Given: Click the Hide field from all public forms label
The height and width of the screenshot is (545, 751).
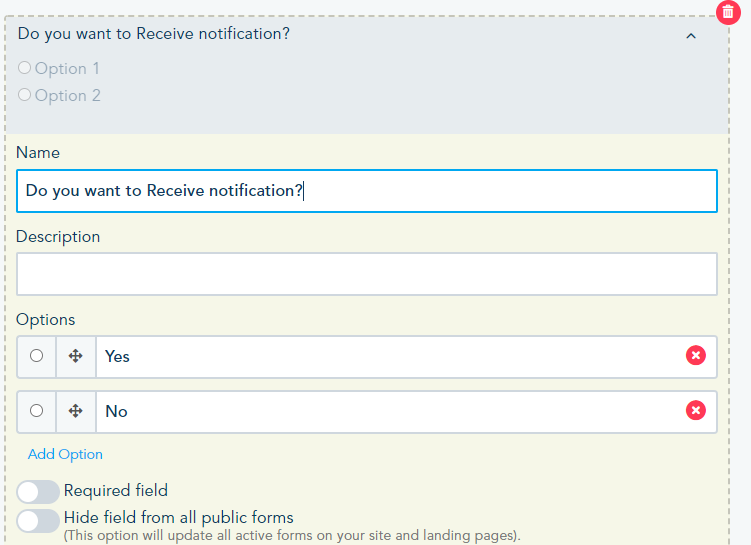Looking at the screenshot, I should [x=179, y=518].
